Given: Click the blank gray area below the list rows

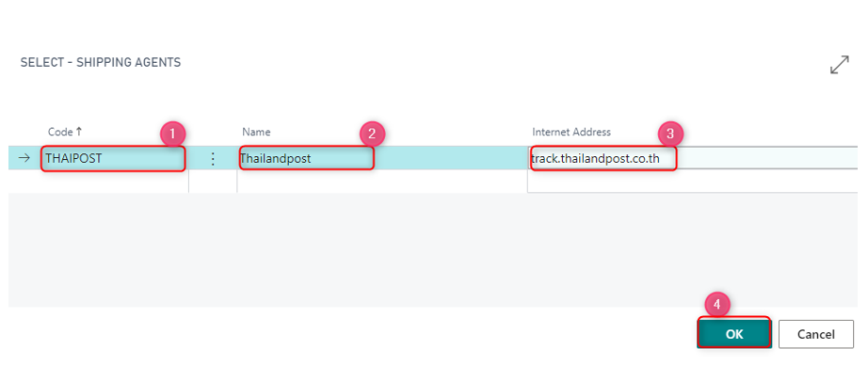Looking at the screenshot, I should pyautogui.click(x=434, y=249).
